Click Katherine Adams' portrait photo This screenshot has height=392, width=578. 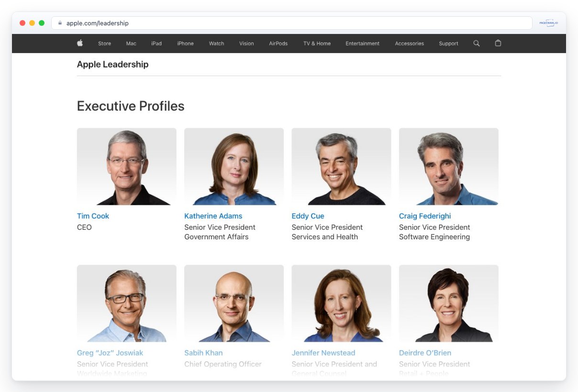point(234,167)
